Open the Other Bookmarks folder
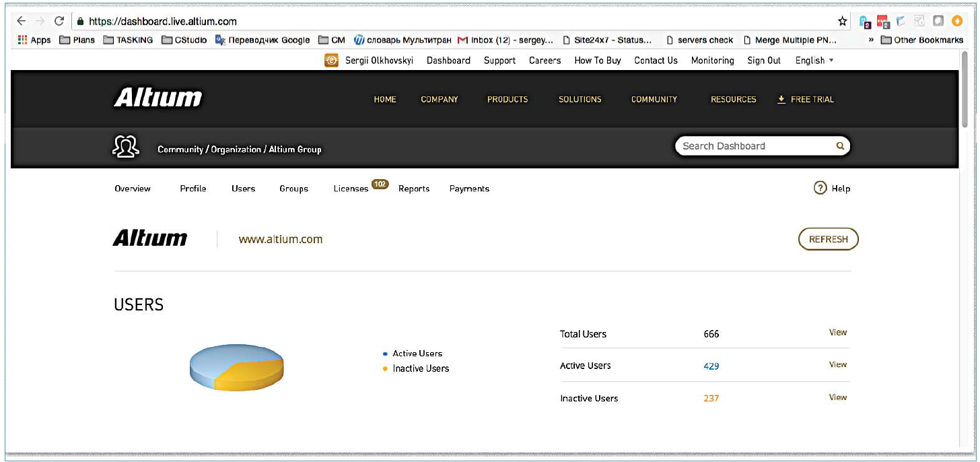This screenshot has width=980, height=462. pyautogui.click(x=922, y=40)
